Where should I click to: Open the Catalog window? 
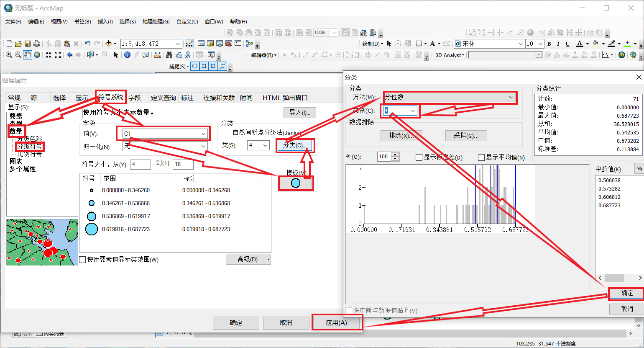210,44
